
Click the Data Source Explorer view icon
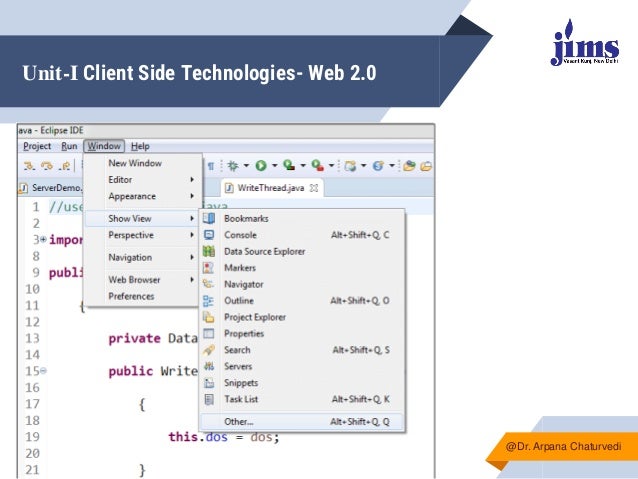(x=209, y=252)
